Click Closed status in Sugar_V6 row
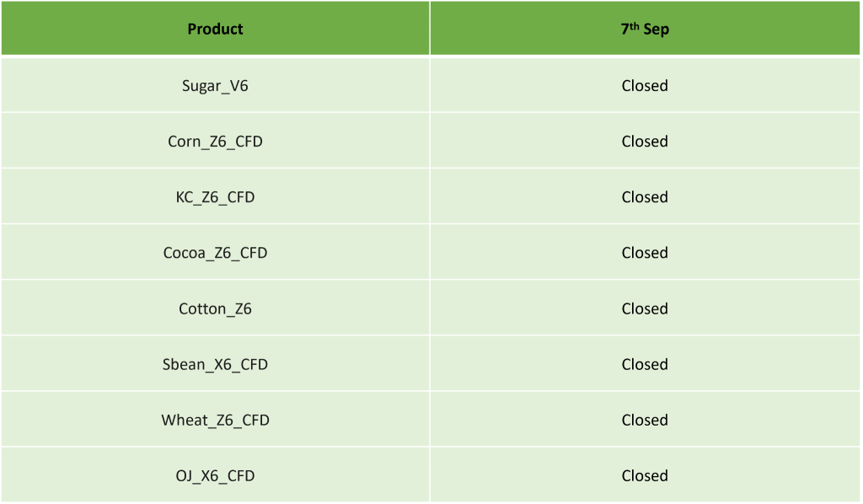This screenshot has width=863, height=504. (x=645, y=86)
